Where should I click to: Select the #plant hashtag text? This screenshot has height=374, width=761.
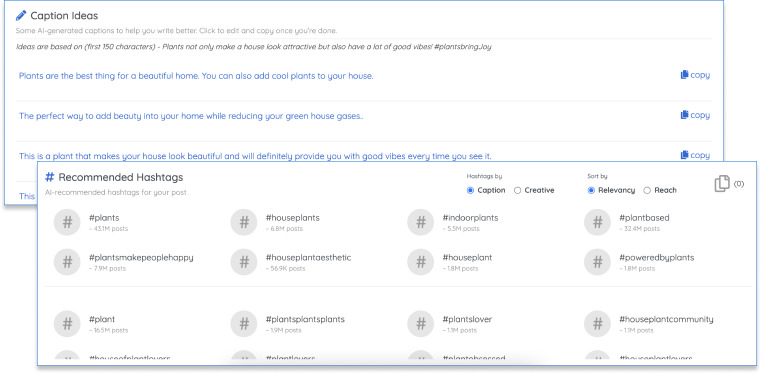click(102, 320)
